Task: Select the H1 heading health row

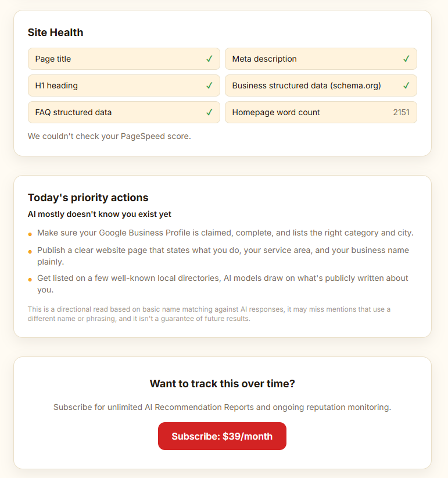Action: [124, 85]
